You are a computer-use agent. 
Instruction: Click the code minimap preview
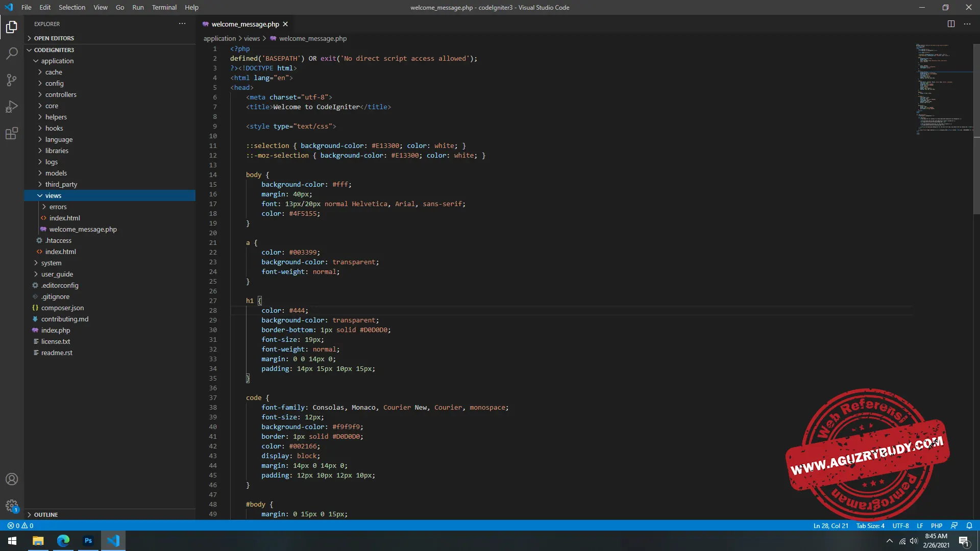click(944, 89)
